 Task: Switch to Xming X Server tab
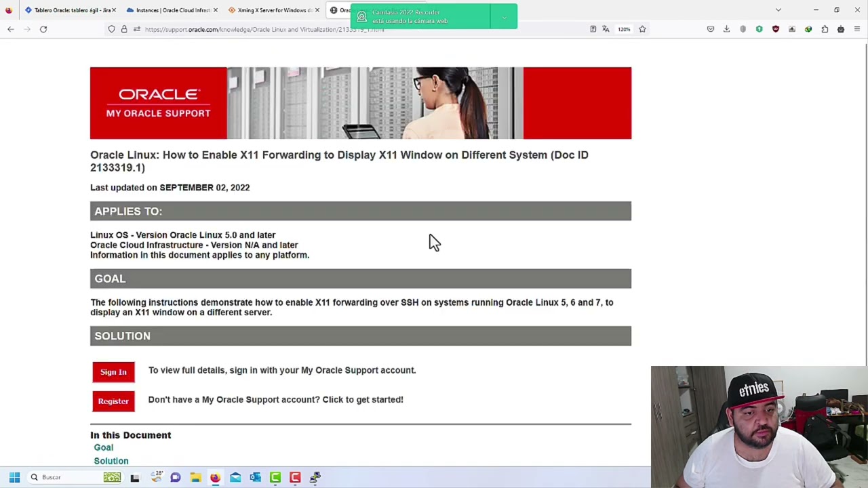click(x=271, y=10)
